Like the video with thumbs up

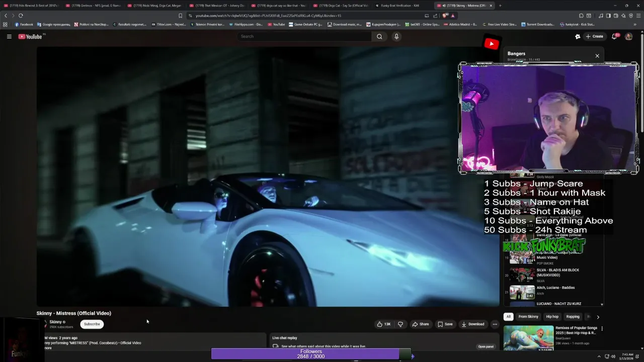pyautogui.click(x=384, y=324)
